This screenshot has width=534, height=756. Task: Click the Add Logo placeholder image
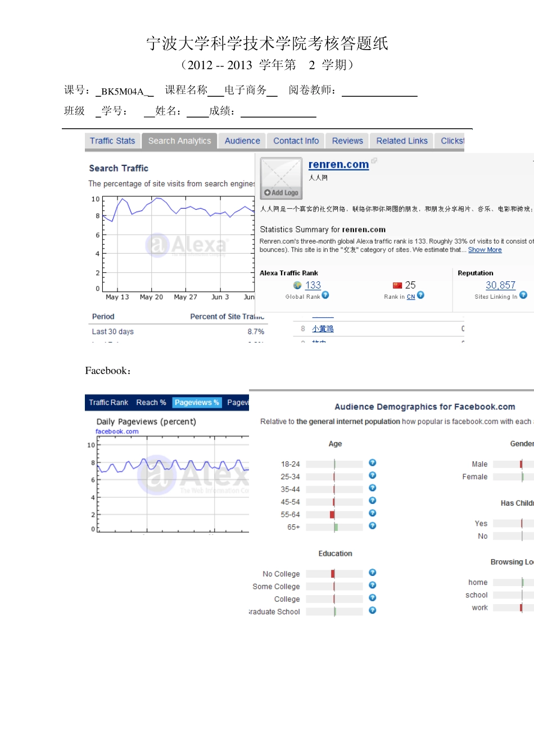tap(281, 178)
